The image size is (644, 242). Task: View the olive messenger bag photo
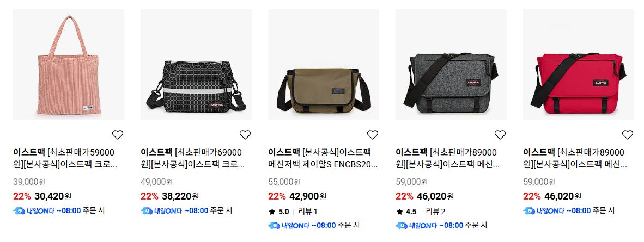tap(324, 64)
